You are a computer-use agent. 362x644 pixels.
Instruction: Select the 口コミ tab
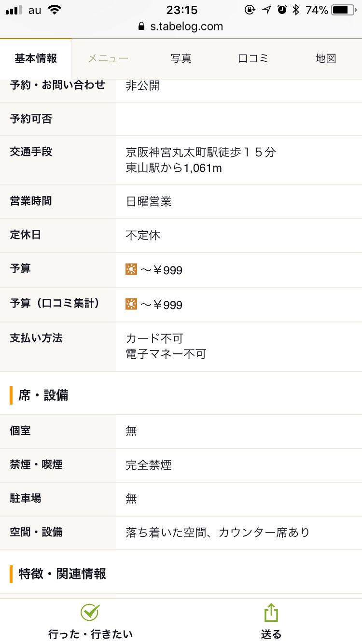(253, 59)
